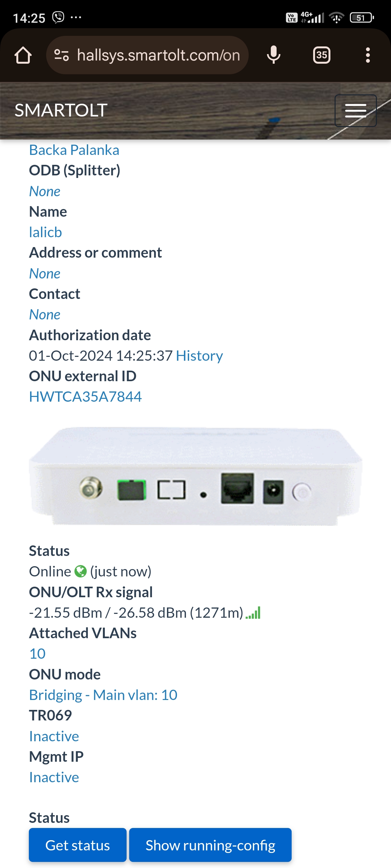Screen dimensions: 391x868
Task: Edit the ONU name lalicb
Action: click(x=45, y=232)
